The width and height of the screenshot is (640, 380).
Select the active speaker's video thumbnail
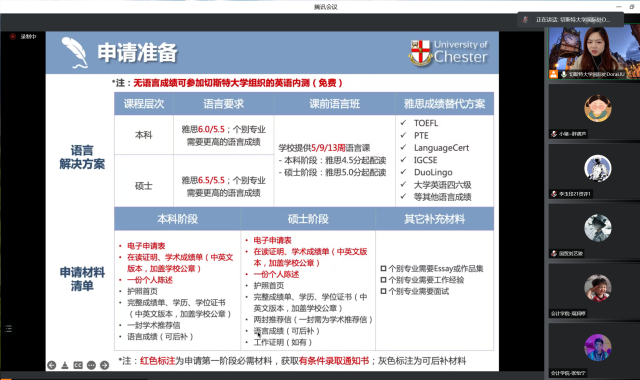594,52
